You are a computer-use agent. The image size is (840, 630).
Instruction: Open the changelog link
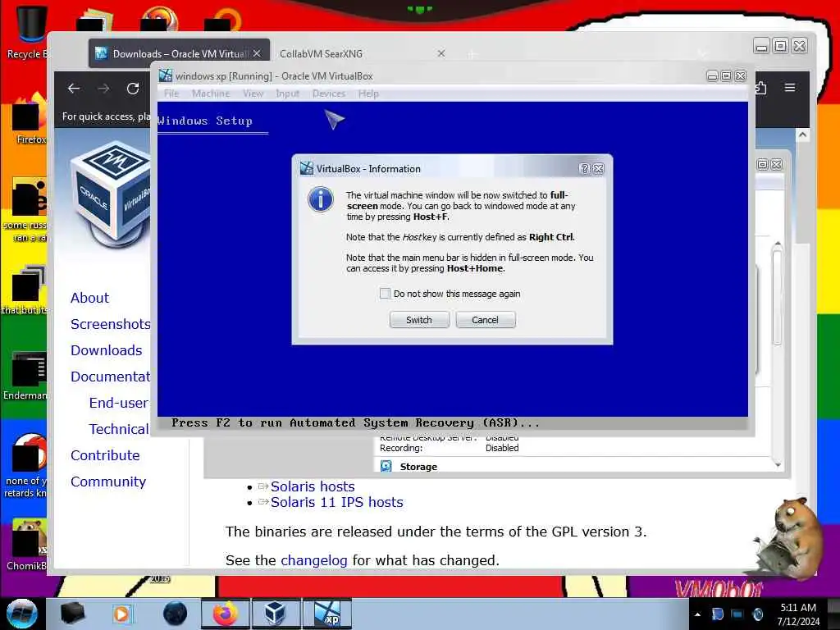314,560
